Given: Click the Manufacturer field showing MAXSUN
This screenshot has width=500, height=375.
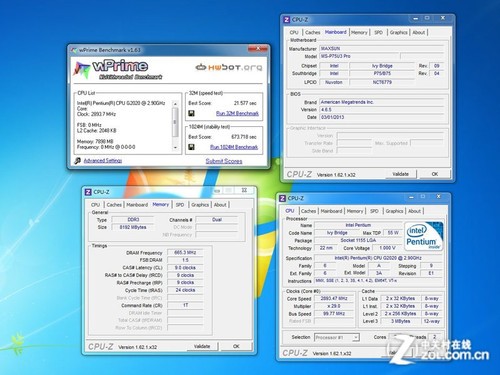Looking at the screenshot, I should [x=382, y=49].
